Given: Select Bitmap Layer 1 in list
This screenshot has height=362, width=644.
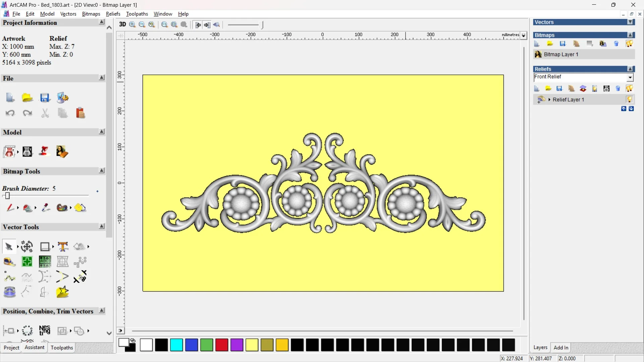Looking at the screenshot, I should pyautogui.click(x=561, y=54).
